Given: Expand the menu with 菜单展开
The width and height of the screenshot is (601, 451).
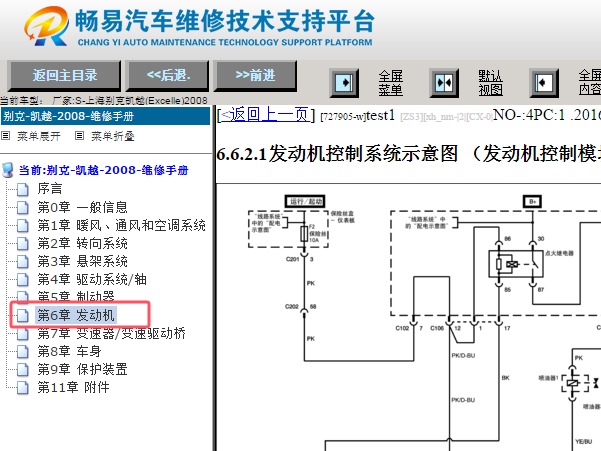Looking at the screenshot, I should click(39, 136).
